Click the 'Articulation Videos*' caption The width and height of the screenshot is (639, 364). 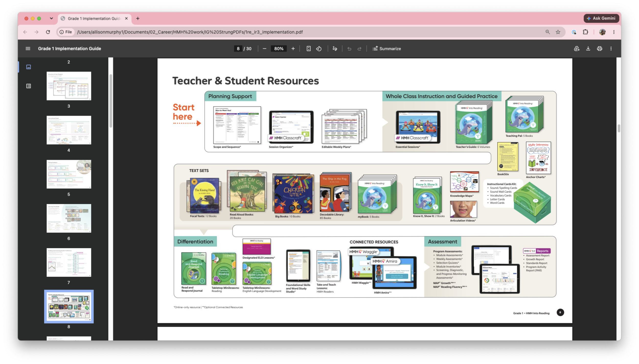pos(463,220)
